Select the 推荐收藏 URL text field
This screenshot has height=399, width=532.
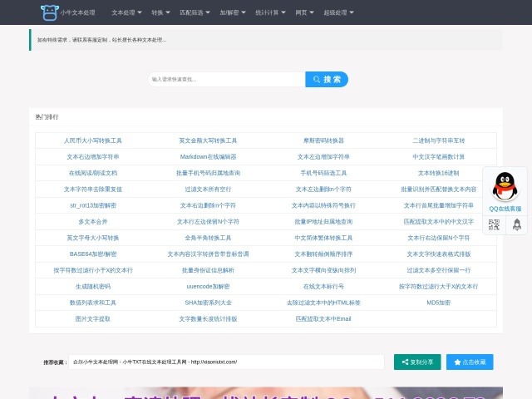click(226, 362)
